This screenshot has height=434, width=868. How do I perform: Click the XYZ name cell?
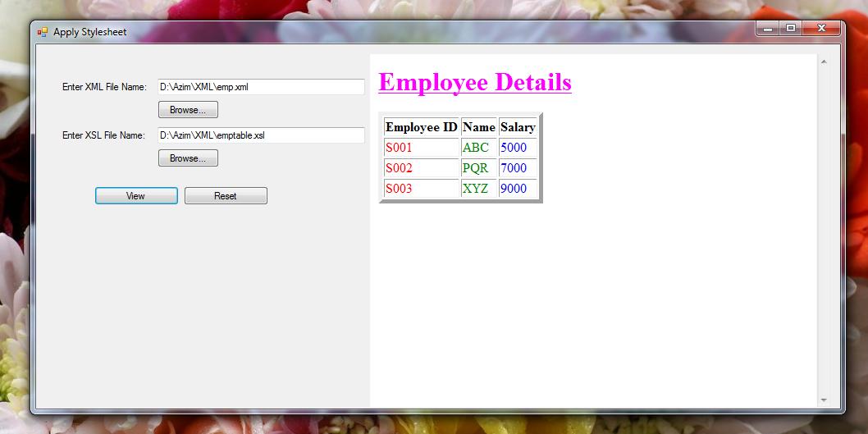(479, 189)
